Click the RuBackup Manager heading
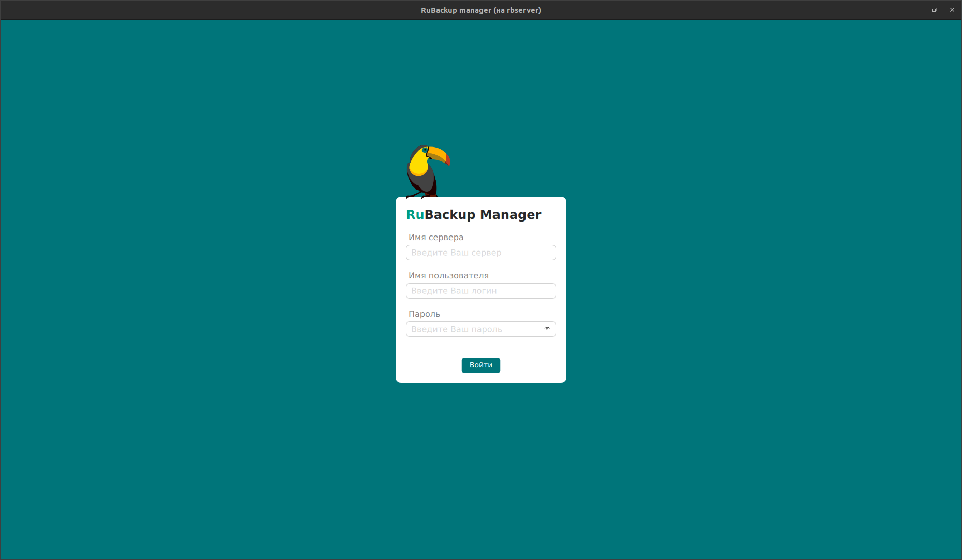The image size is (962, 560). tap(473, 215)
